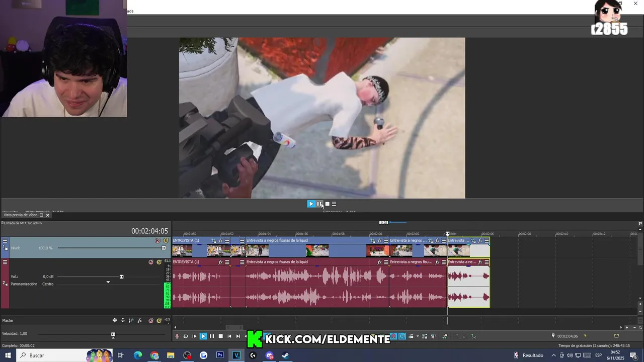This screenshot has width=644, height=362.
Task: Open video track 1 hamburger menu
Action: (5, 241)
